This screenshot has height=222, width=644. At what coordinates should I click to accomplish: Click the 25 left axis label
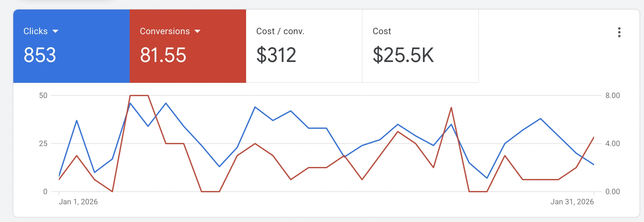[x=43, y=144]
